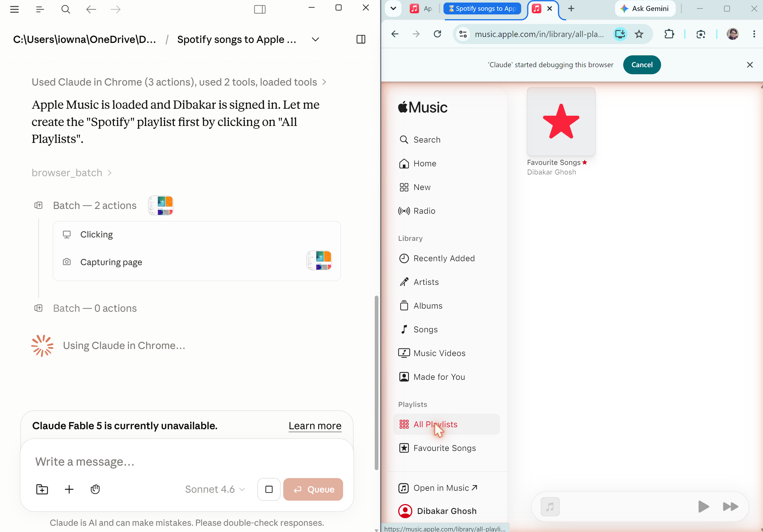Open the Chrome profile avatar
Viewport: 763px width, 532px height.
733,34
